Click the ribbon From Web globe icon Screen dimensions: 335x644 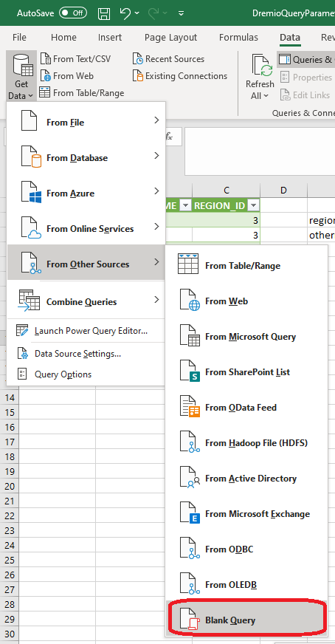pyautogui.click(x=46, y=76)
